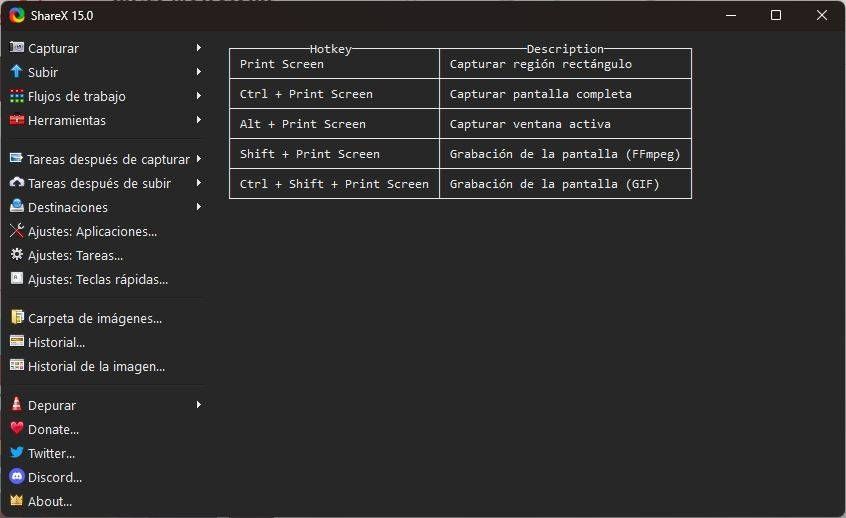
Task: Expand the Capturar submenu arrow
Action: [x=199, y=48]
